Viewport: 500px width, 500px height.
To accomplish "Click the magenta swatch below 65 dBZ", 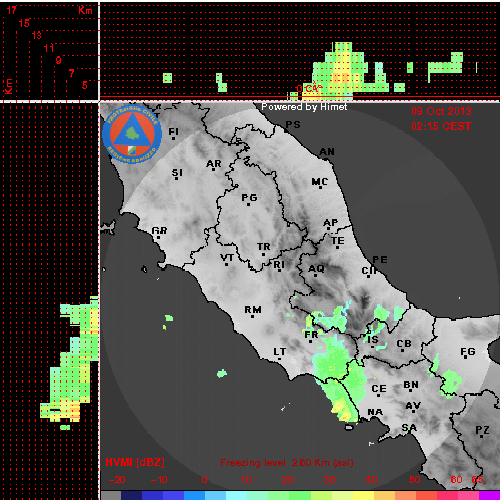I will [489, 495].
